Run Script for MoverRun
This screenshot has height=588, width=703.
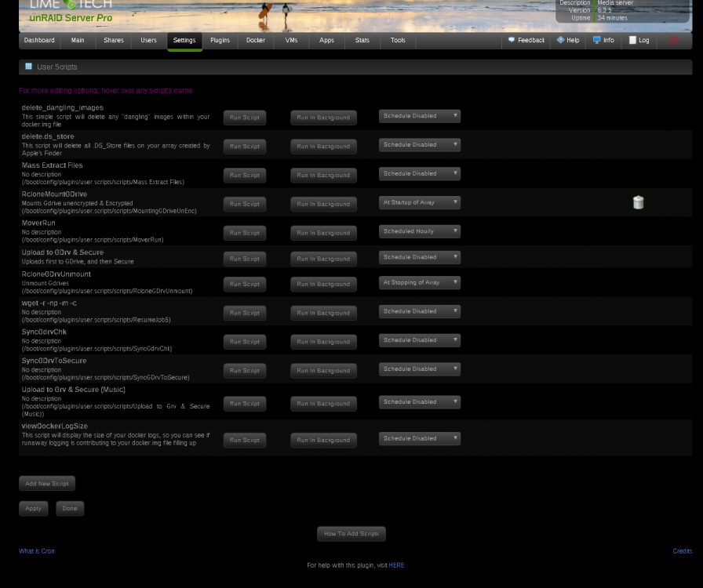pyautogui.click(x=245, y=233)
